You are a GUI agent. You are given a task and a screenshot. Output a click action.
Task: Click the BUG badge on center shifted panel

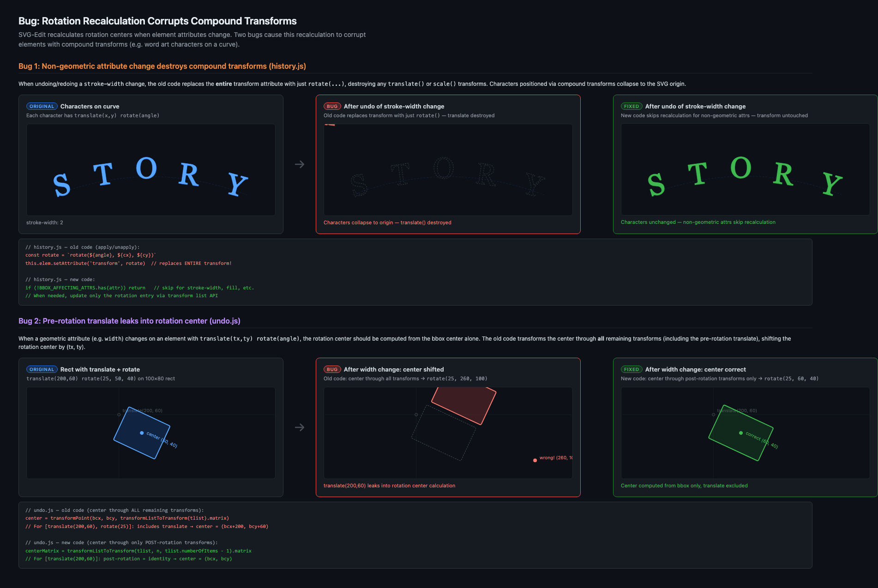[332, 369]
